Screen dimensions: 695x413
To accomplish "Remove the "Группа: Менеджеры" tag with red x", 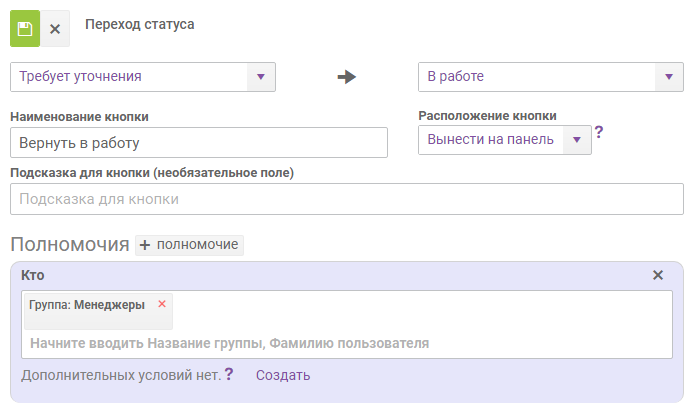I will point(162,304).
